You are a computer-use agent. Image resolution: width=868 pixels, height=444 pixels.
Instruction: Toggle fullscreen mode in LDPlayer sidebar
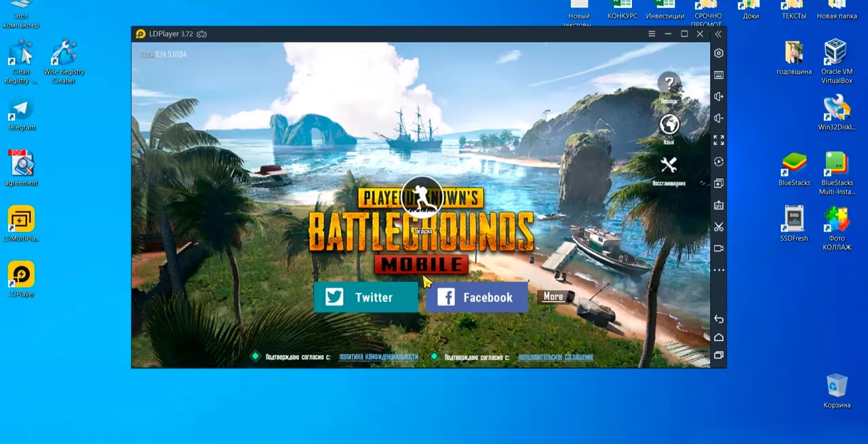pos(719,140)
